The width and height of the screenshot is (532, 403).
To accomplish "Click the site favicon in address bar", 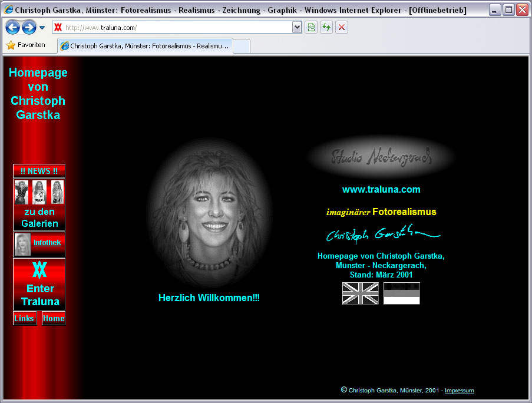I will pos(58,28).
